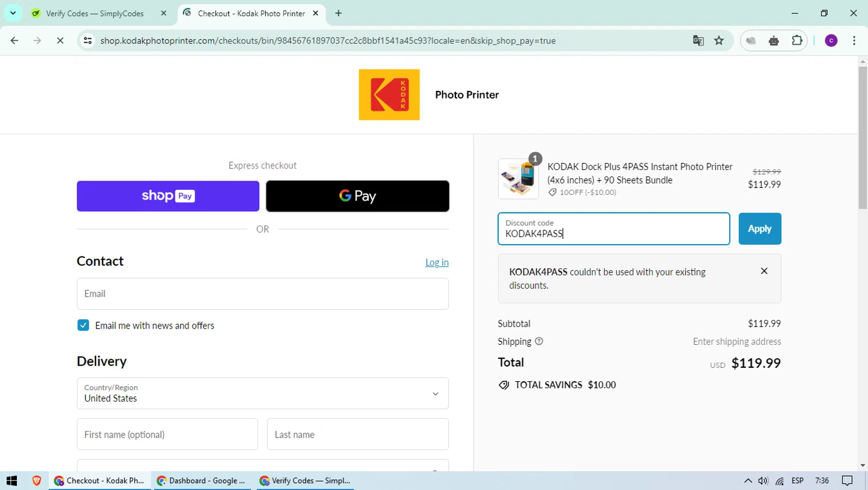Click the network Wi-Fi icon

(x=780, y=481)
